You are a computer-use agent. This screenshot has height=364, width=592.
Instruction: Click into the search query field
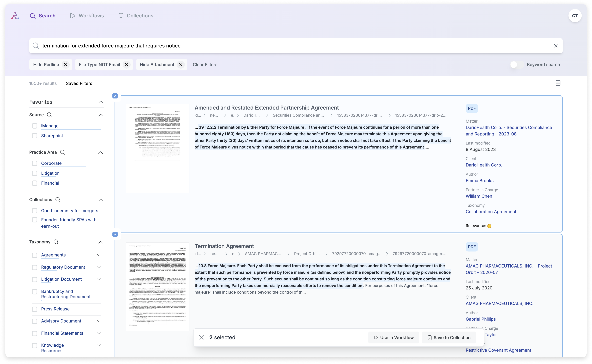296,46
